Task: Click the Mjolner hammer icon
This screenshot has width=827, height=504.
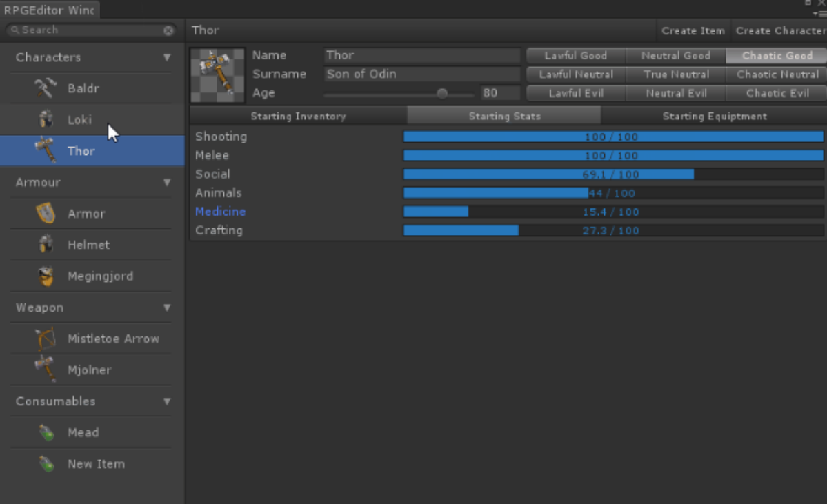Action: 46,369
